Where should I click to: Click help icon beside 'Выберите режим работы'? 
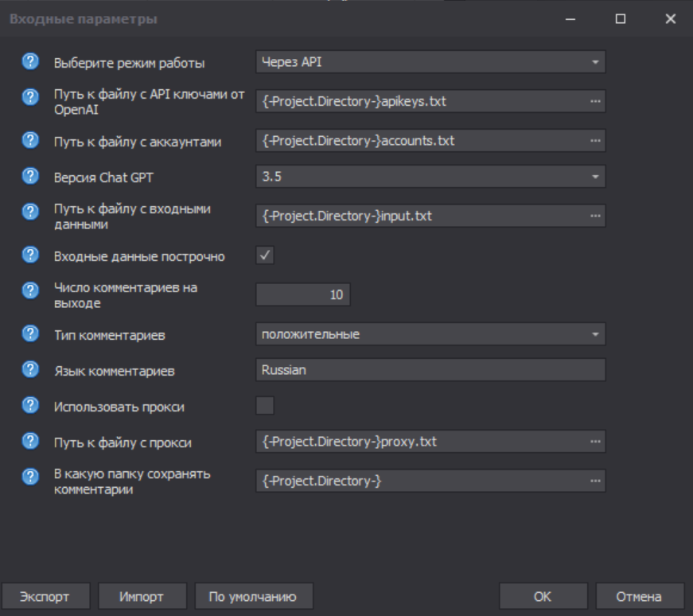tap(30, 62)
